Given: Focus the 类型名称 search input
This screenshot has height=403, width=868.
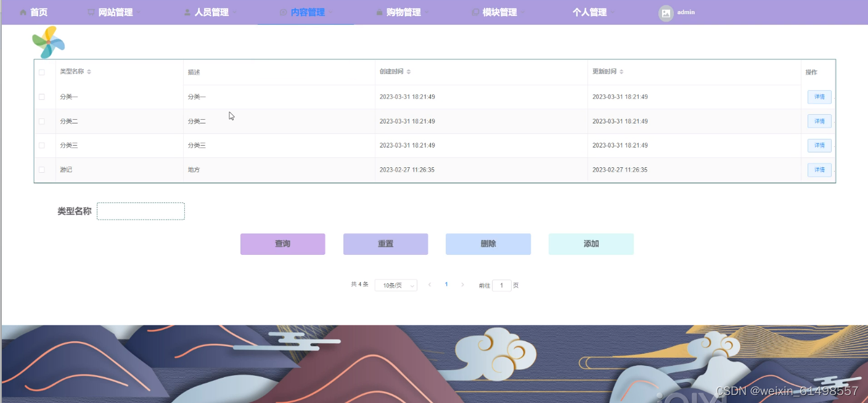Looking at the screenshot, I should tap(141, 211).
